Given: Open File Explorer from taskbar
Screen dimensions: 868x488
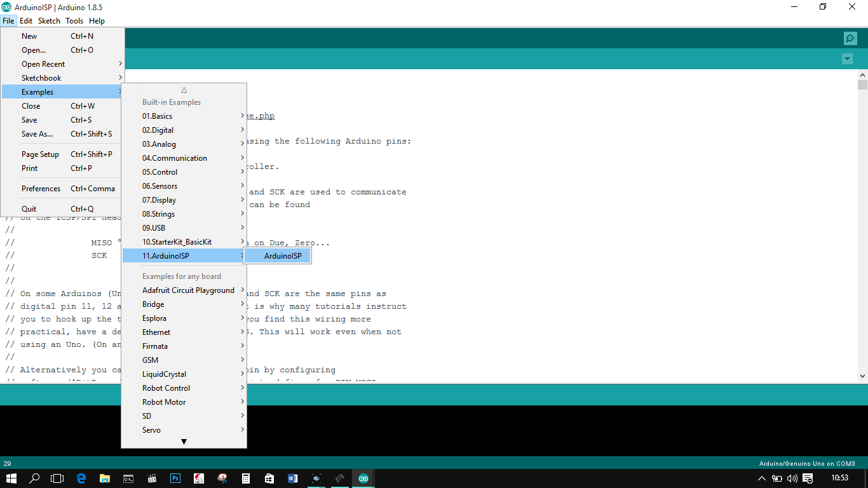Looking at the screenshot, I should [105, 478].
